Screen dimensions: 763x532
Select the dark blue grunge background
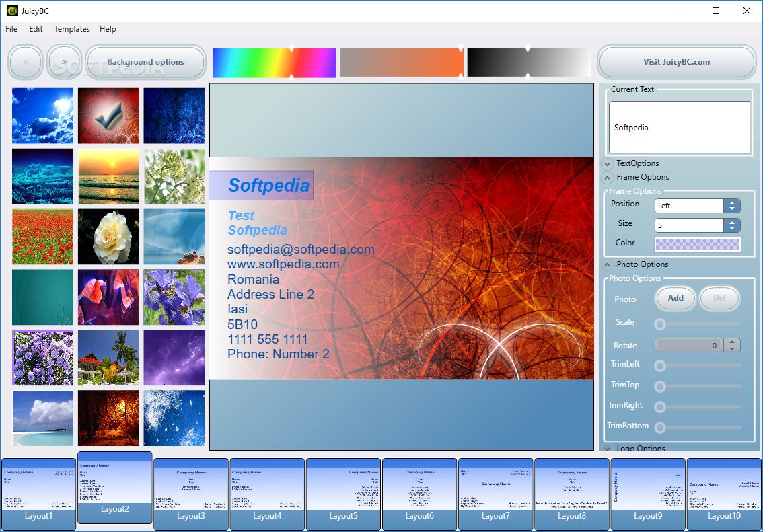coord(174,116)
